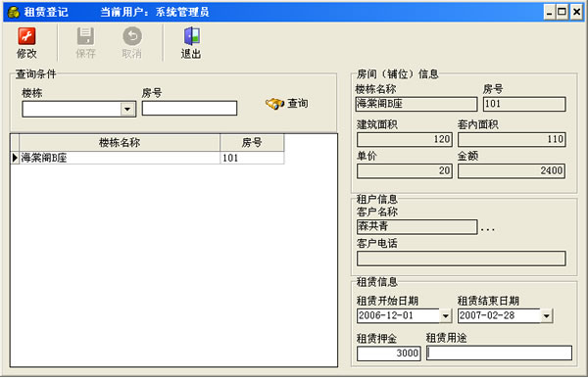The width and height of the screenshot is (588, 378).
Task: Click the 房号 column header in the grid
Action: (x=252, y=142)
